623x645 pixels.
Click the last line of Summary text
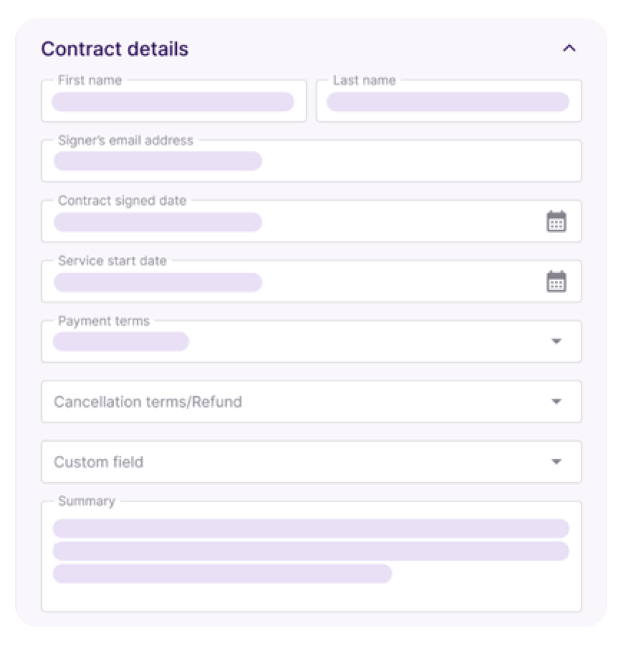[222, 573]
